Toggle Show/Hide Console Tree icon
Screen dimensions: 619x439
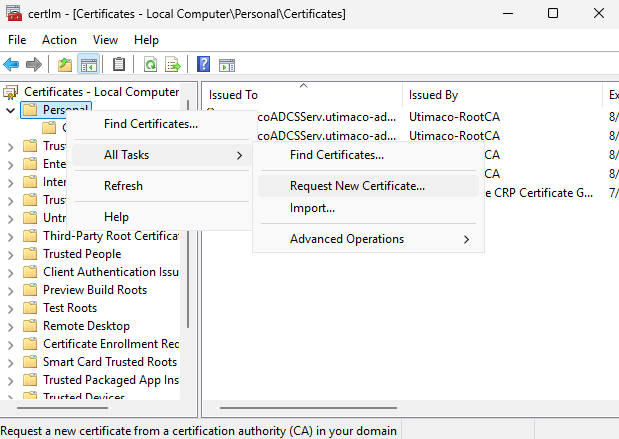(x=88, y=65)
